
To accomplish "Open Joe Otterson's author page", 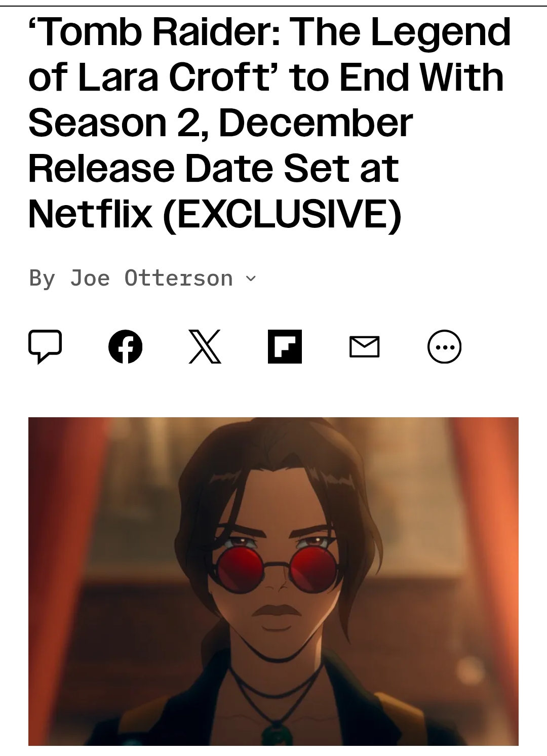I will (x=151, y=278).
